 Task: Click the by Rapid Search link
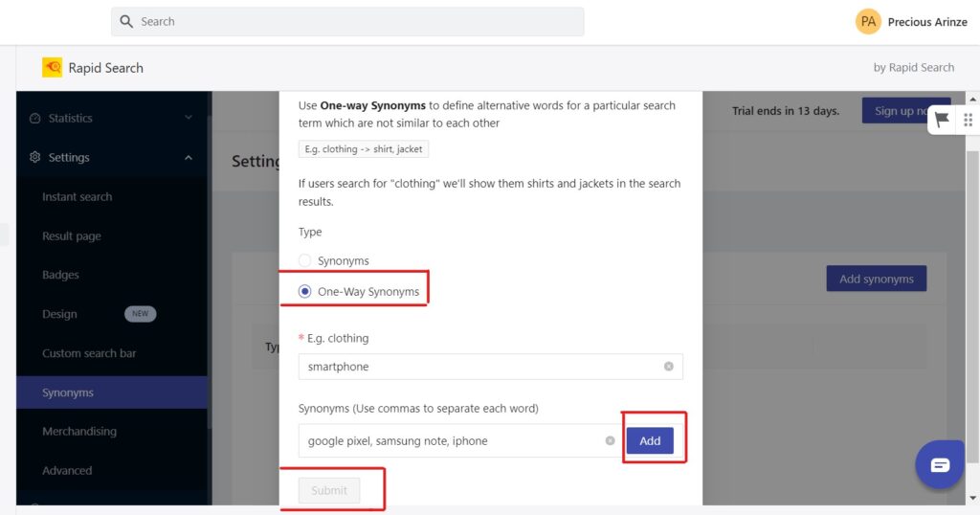[914, 68]
